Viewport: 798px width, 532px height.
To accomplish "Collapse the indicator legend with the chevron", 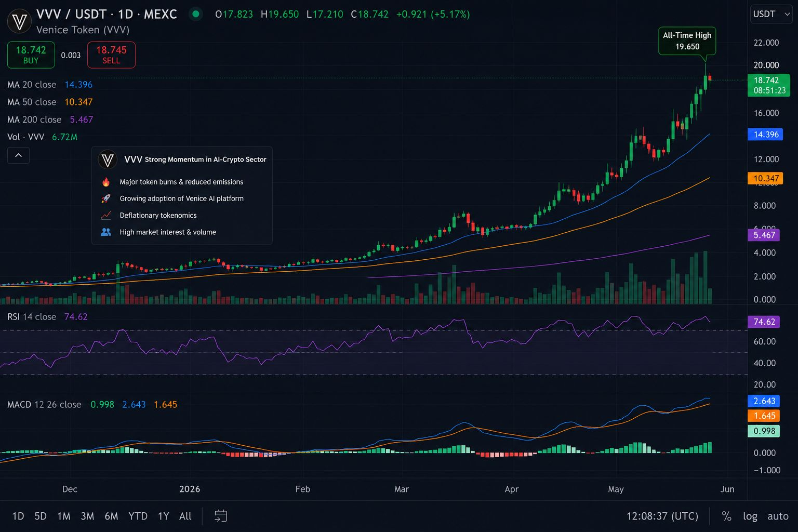I will (x=18, y=155).
